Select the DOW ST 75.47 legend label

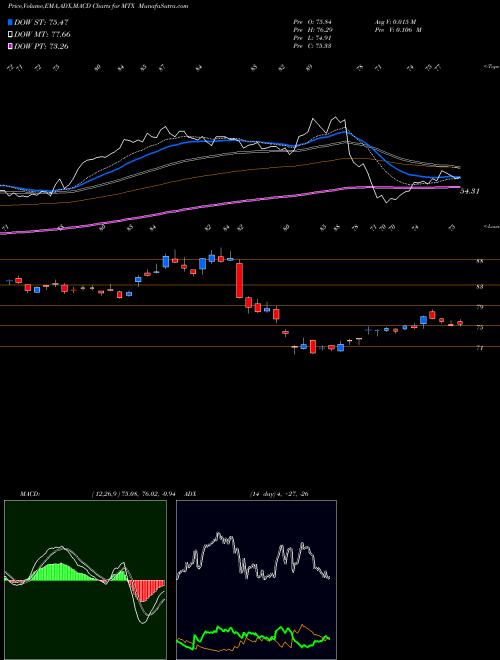pos(41,23)
